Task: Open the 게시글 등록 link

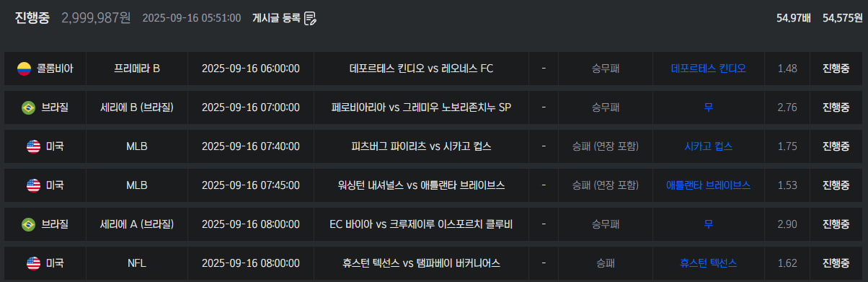Action: 276,19
